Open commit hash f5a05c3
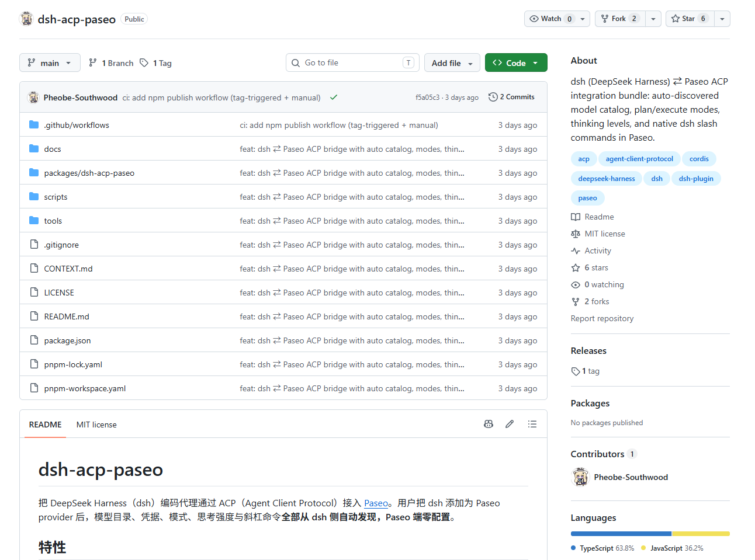Screen dimensions: 755x560 (x=427, y=98)
